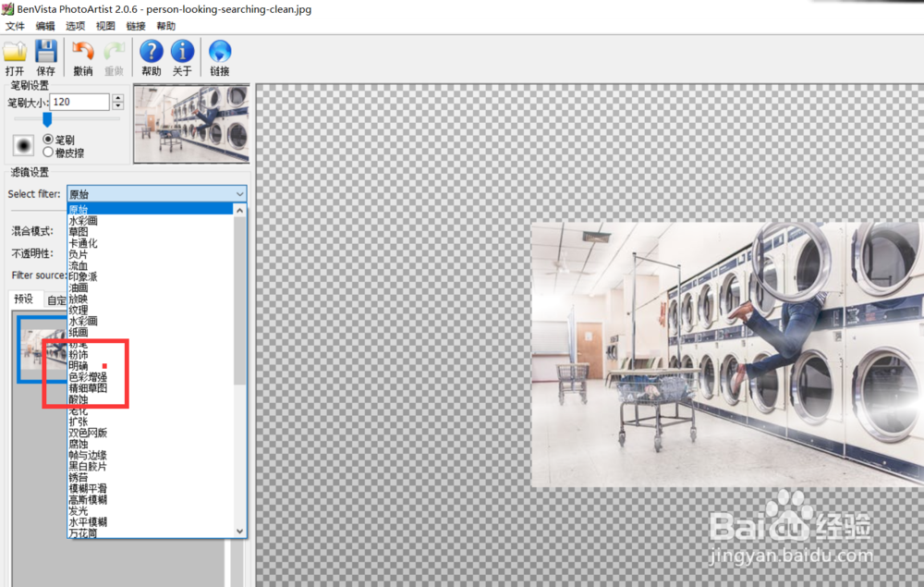Click the Open (打开) folder icon
This screenshot has width=924, height=587.
tap(15, 52)
